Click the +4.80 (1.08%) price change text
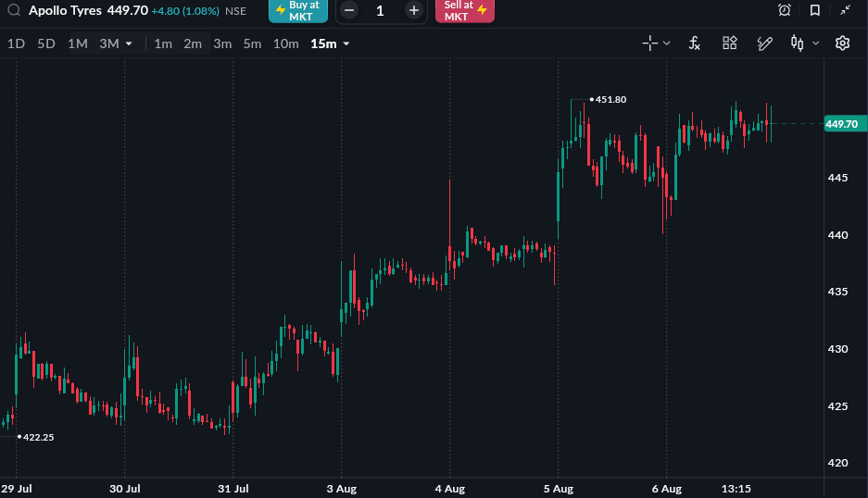Screen dimensions: 868x498 pos(185,11)
